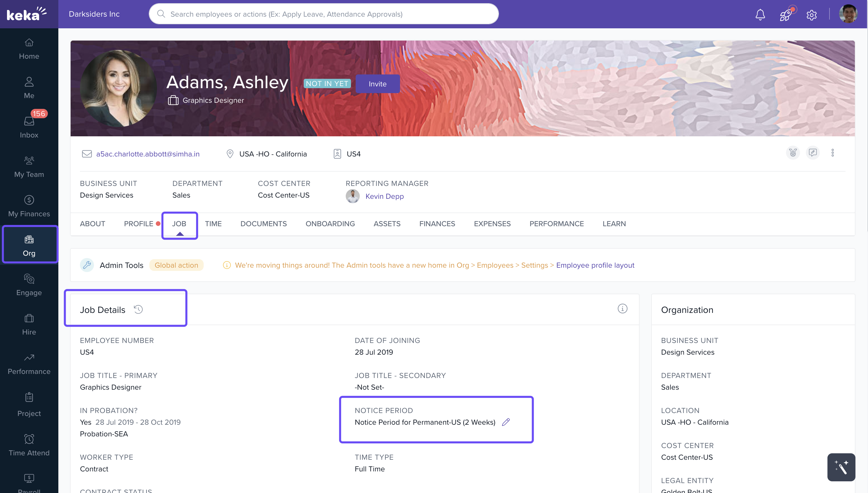Open the ONBOARDING tab
Viewport: 868px width, 493px height.
(x=330, y=224)
